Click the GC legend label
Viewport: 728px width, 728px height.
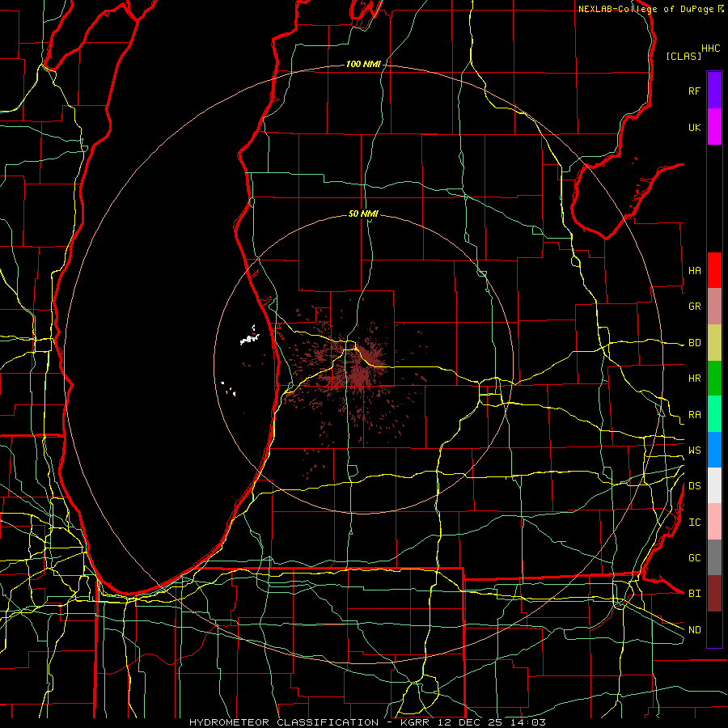[x=694, y=558]
